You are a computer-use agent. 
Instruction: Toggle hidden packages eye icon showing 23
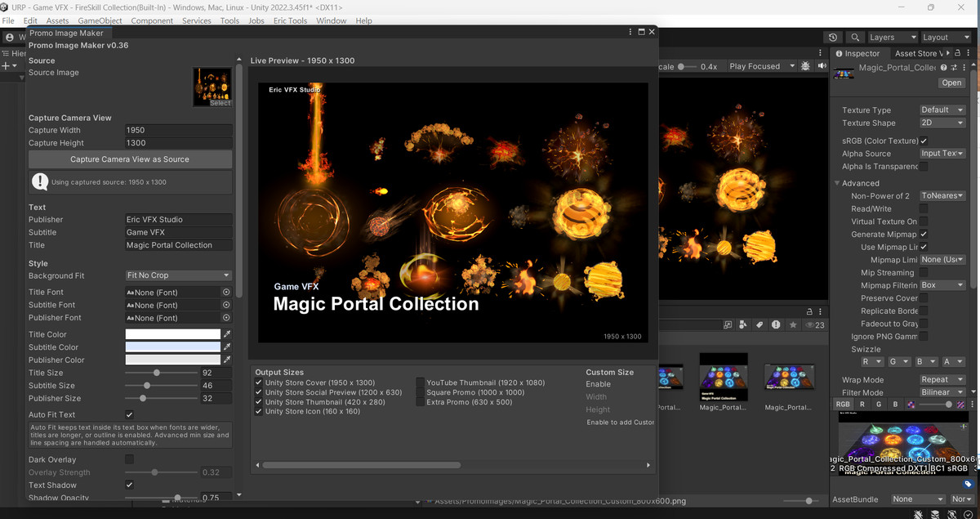[x=814, y=324]
